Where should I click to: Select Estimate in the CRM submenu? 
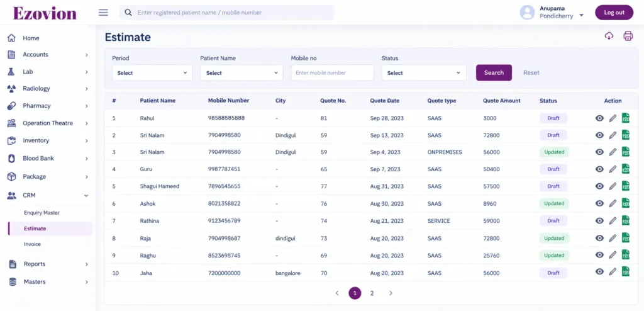[50, 229]
